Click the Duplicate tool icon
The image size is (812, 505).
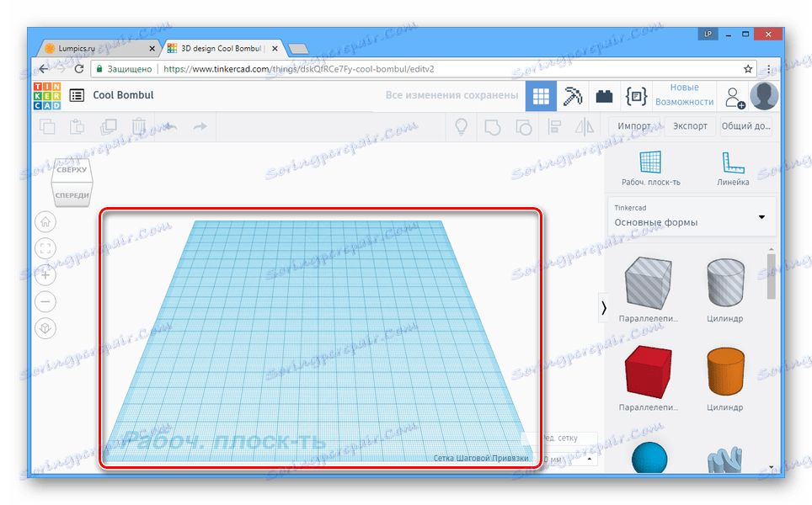(108, 126)
